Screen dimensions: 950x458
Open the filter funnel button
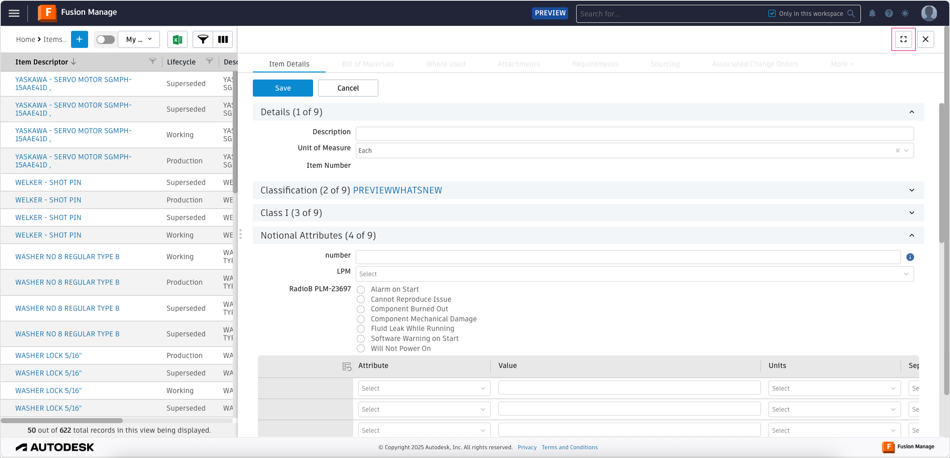(x=203, y=39)
